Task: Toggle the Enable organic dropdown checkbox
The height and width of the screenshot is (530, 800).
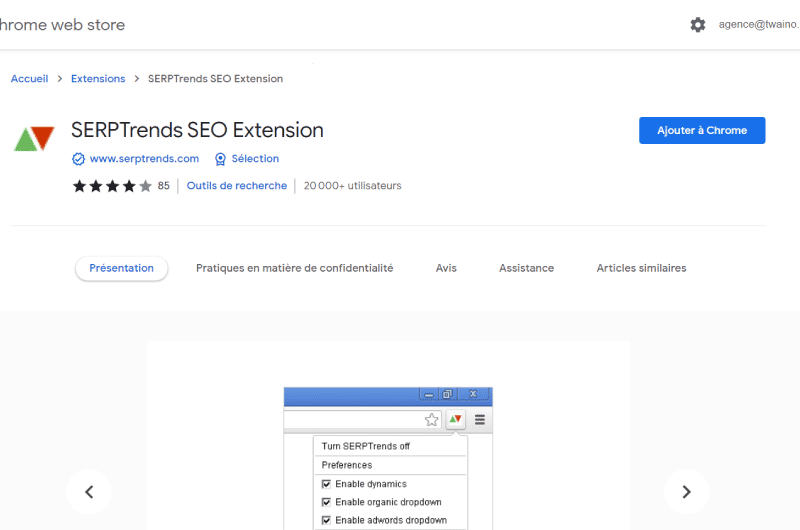Action: point(326,502)
